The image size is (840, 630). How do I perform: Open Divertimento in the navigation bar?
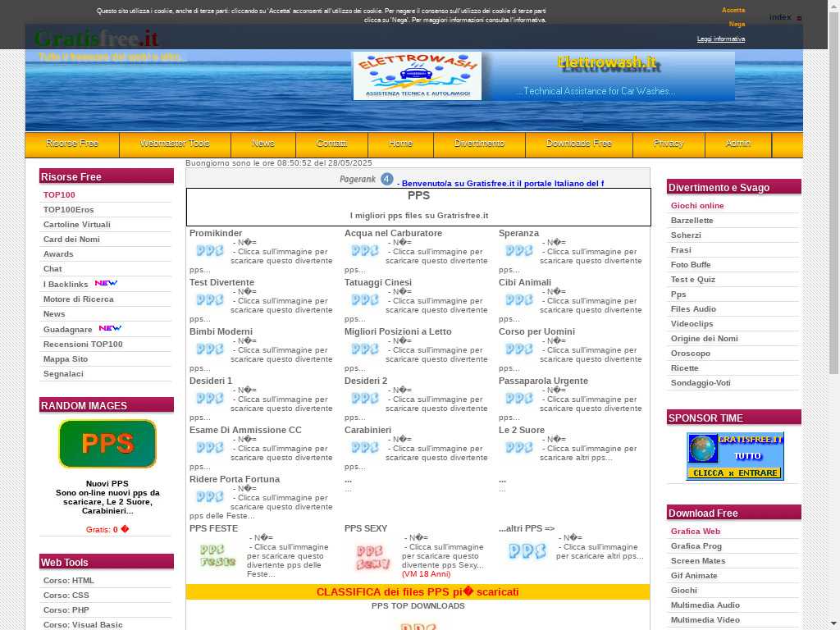pyautogui.click(x=479, y=144)
